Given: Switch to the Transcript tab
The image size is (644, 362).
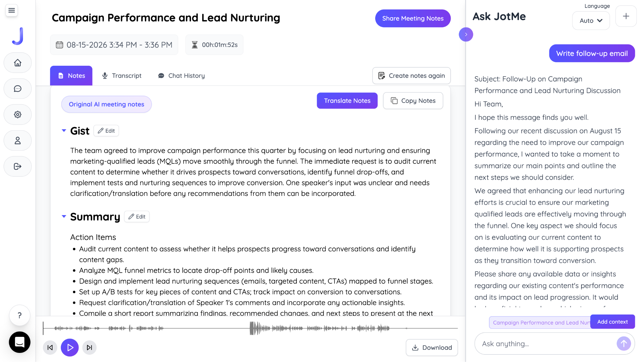Looking at the screenshot, I should click(122, 76).
